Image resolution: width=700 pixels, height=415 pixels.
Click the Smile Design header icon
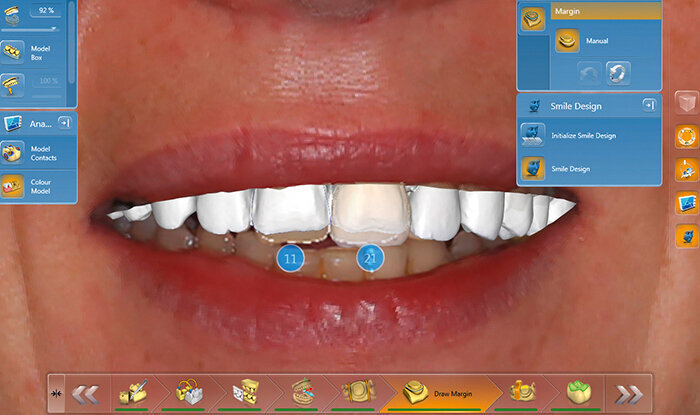point(534,106)
